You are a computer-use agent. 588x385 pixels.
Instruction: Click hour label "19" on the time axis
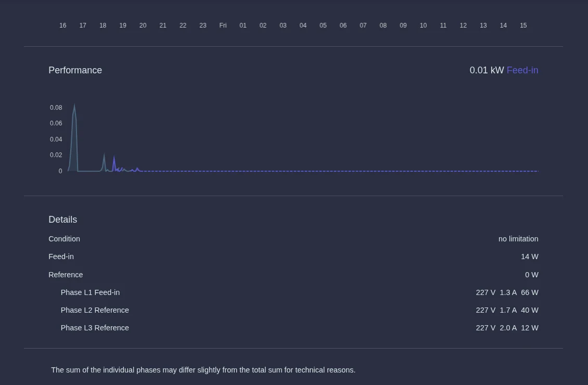click(123, 25)
